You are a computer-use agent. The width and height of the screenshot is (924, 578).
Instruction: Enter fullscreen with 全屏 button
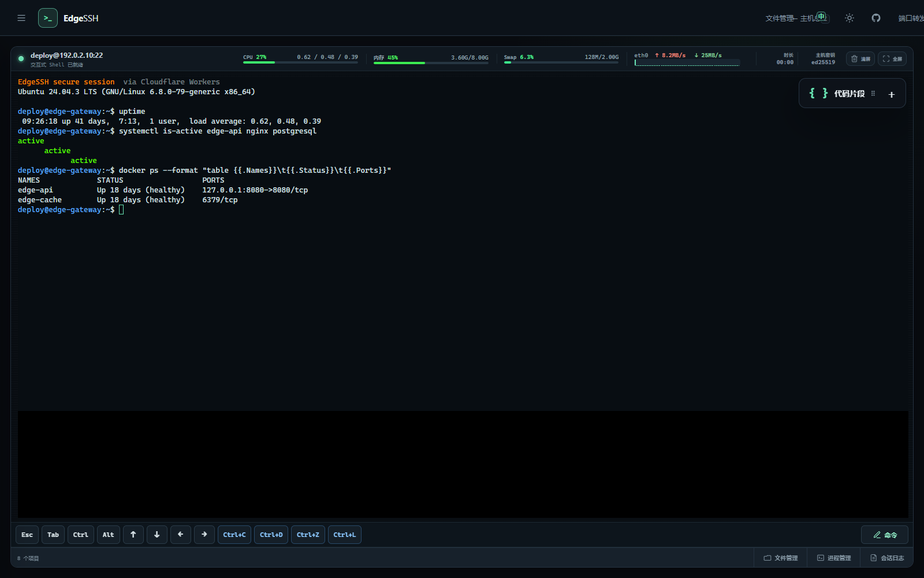[x=892, y=59]
